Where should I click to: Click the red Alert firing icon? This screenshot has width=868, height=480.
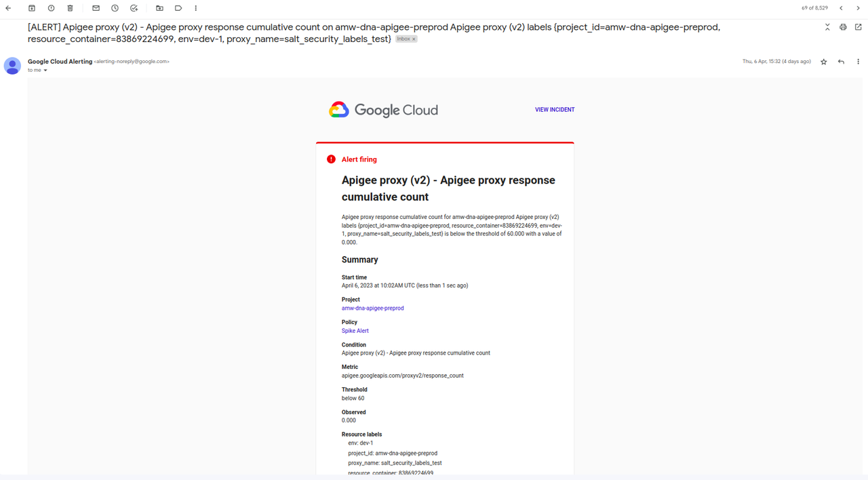click(331, 159)
